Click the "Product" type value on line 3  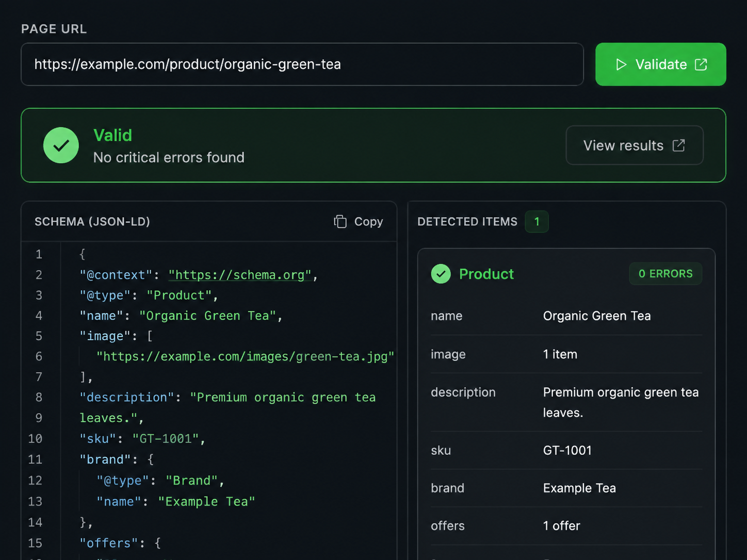tap(179, 295)
